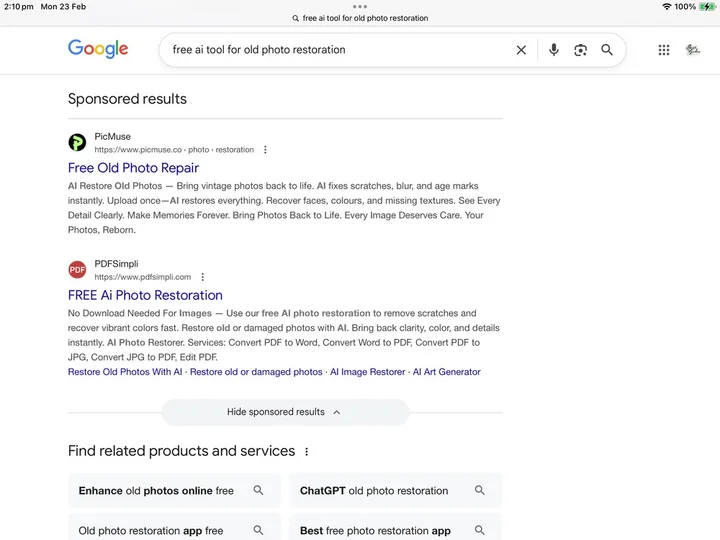Viewport: 720px width, 540px height.
Task: Open the Google account profile avatar
Action: point(692,50)
